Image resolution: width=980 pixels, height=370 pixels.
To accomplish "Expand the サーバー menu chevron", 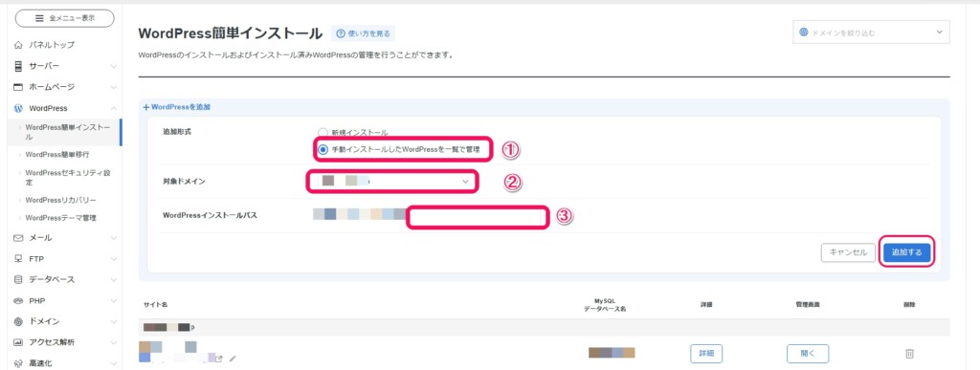I will 113,66.
